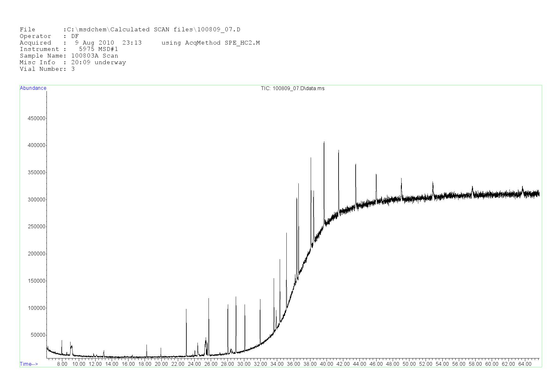The height and width of the screenshot is (392, 555).
Task: Click the 300000 abundance tick label
Action: [x=37, y=200]
